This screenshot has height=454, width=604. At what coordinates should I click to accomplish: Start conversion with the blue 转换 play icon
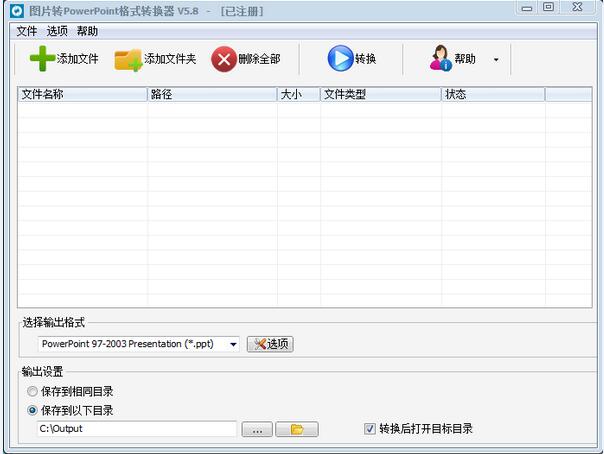click(341, 59)
